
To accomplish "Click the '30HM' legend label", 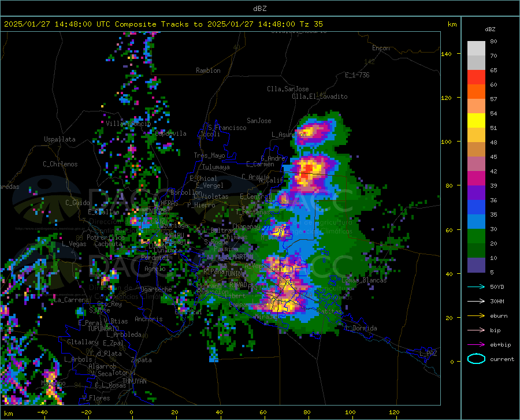I will 497,302.
